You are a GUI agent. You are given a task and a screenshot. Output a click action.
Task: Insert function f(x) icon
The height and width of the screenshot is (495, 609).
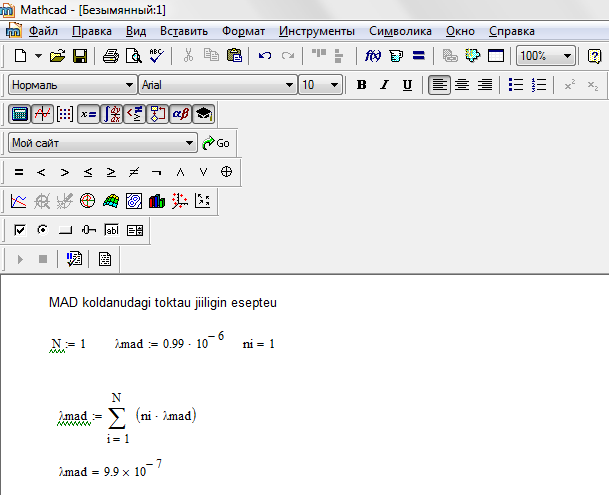point(373,56)
